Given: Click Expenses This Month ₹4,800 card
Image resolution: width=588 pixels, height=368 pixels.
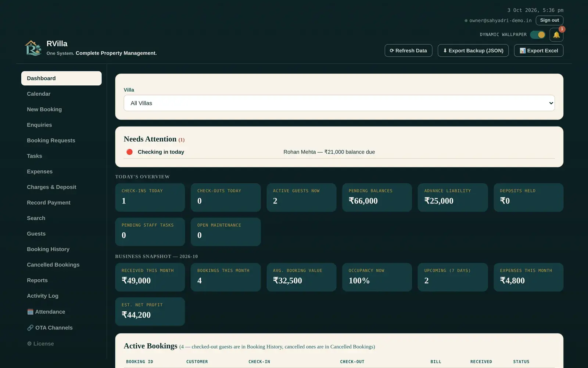Looking at the screenshot, I should [528, 277].
